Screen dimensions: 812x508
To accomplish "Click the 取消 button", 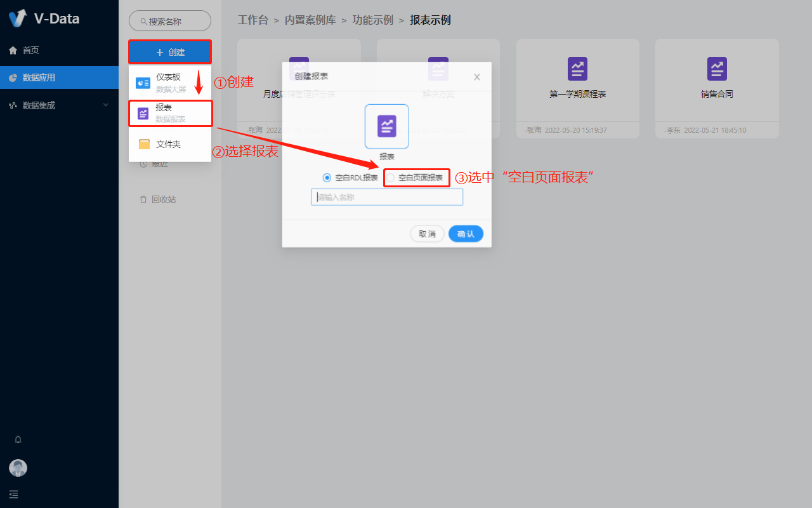I will coord(427,234).
